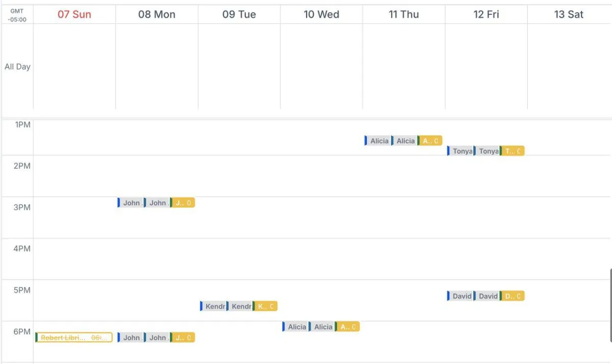Image resolution: width=612 pixels, height=364 pixels.
Task: Click the empty 4PM slot on Saturday
Action: click(568, 259)
